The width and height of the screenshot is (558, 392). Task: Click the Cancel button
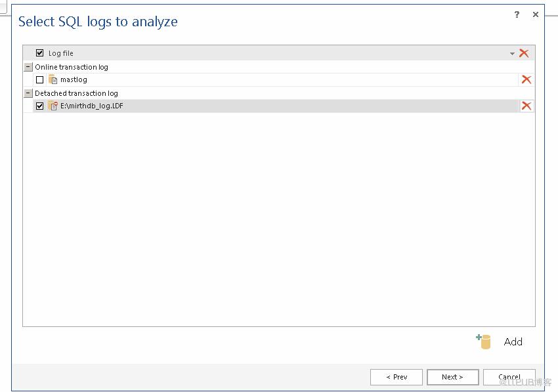pos(509,377)
